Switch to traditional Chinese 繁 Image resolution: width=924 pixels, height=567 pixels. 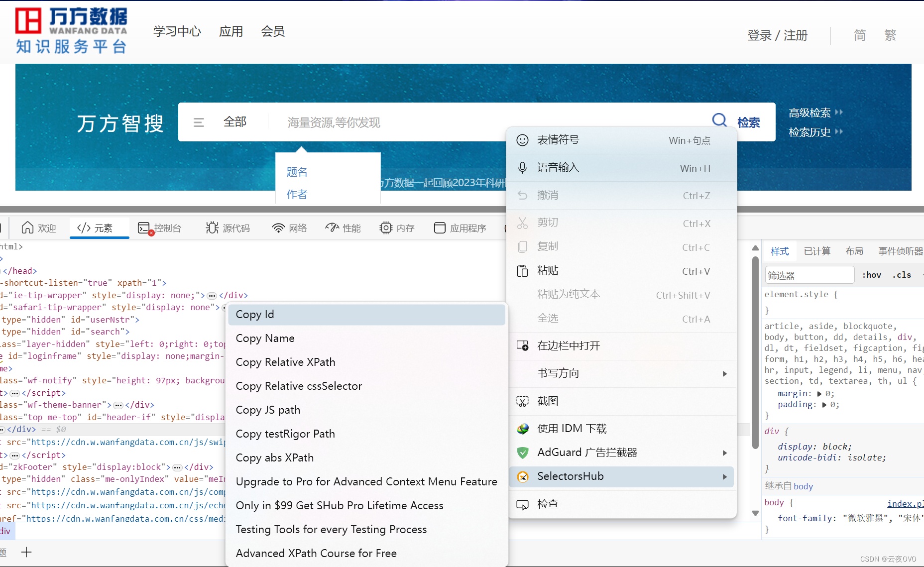(890, 35)
